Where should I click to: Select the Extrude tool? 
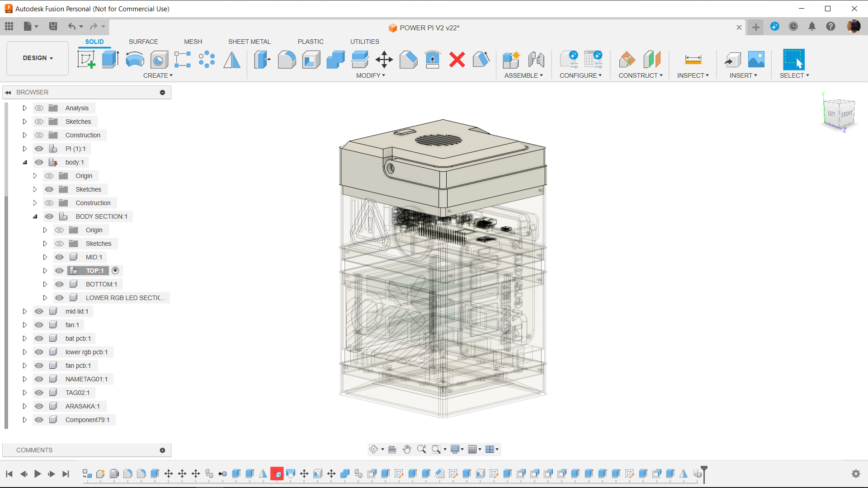[110, 59]
